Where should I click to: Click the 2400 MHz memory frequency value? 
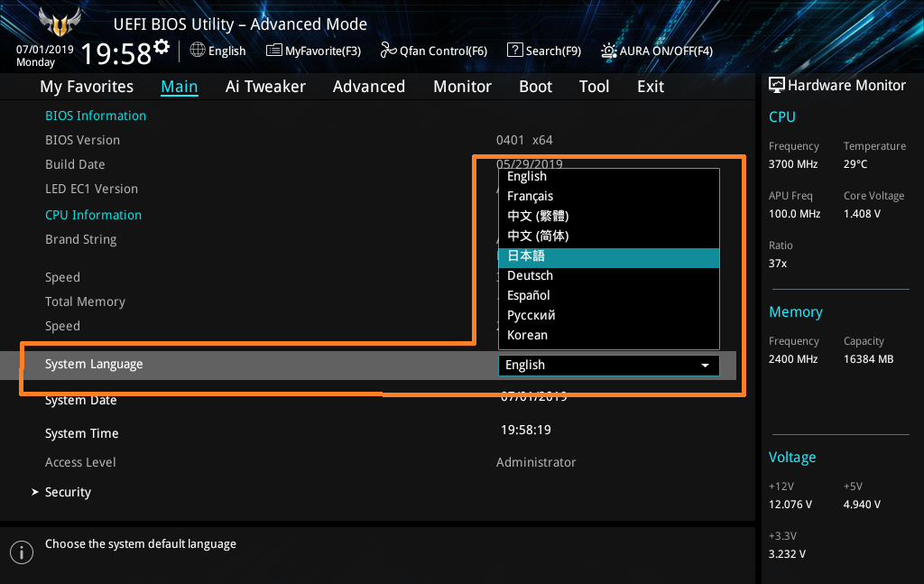pos(792,359)
